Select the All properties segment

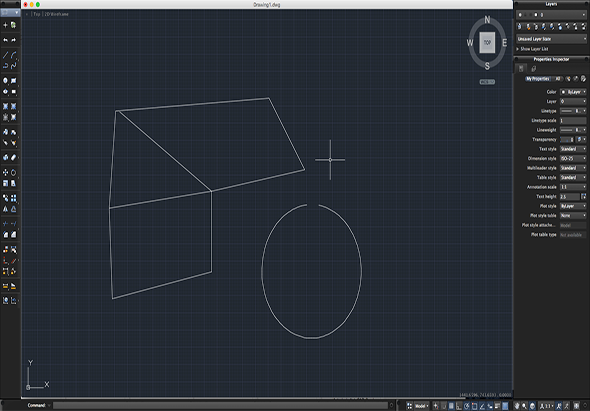click(x=558, y=79)
